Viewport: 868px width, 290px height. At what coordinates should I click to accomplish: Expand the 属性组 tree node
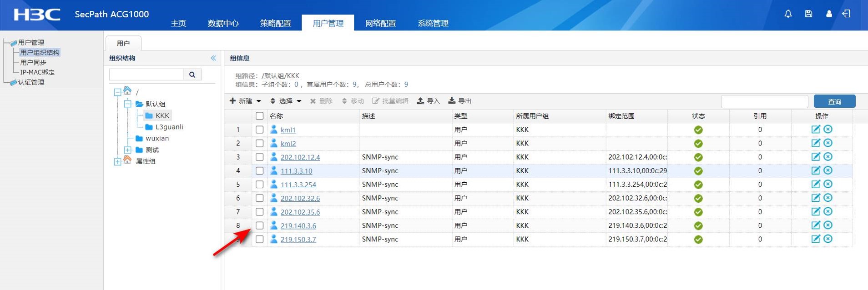pyautogui.click(x=117, y=162)
